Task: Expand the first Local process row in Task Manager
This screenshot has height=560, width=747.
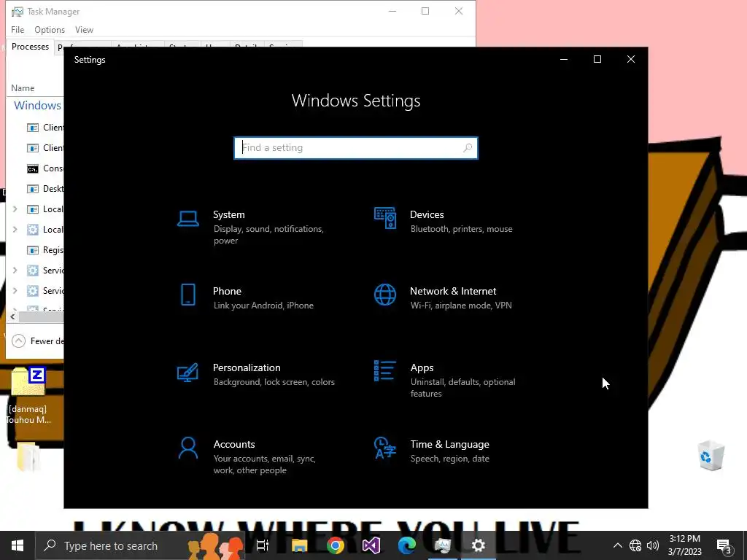Action: 15,209
